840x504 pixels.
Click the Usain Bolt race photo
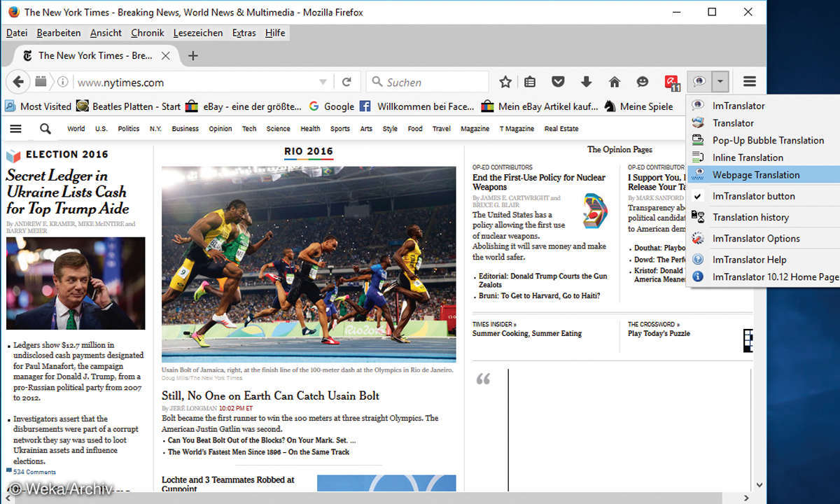309,264
